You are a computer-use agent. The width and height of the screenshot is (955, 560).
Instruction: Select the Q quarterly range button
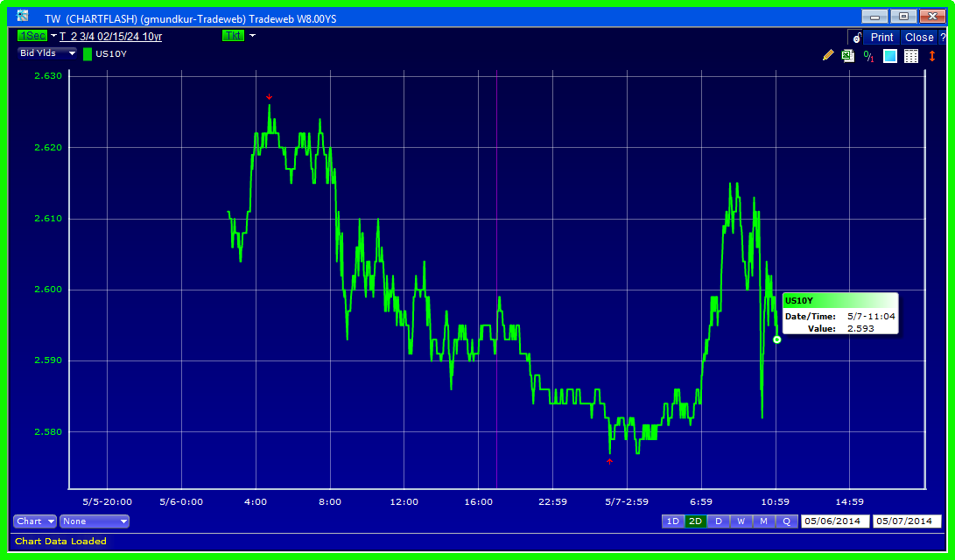786,521
